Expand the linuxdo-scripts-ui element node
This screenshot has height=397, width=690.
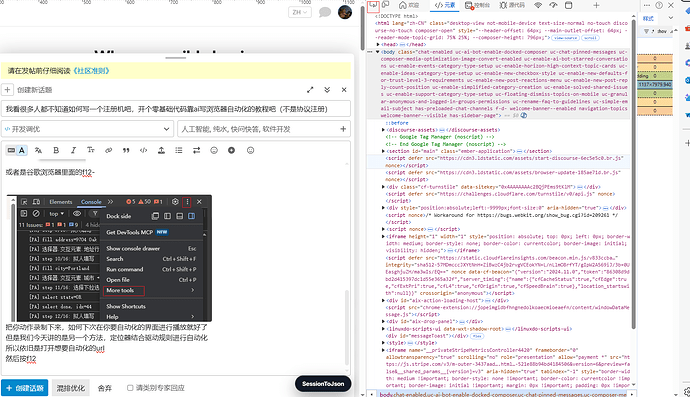tap(383, 329)
